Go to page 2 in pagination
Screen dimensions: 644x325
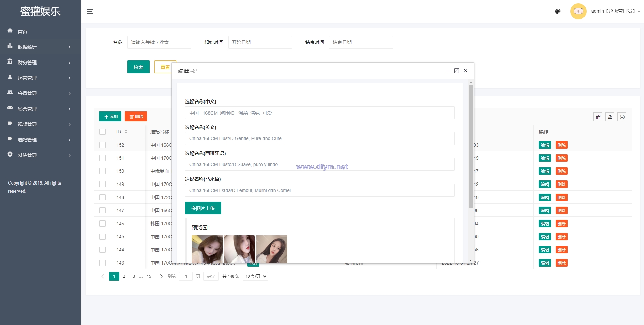point(124,276)
